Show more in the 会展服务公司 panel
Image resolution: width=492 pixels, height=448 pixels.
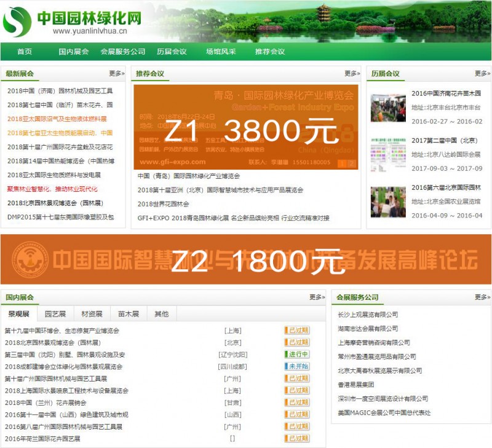coord(482,297)
